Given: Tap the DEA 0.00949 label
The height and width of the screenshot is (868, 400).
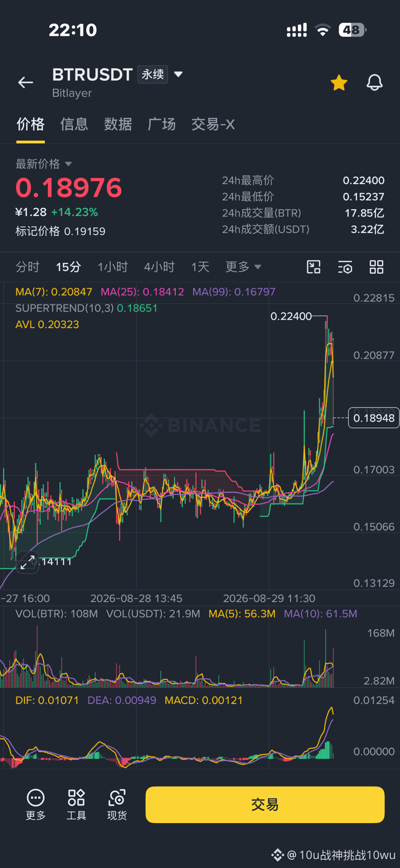Looking at the screenshot, I should pos(122,700).
